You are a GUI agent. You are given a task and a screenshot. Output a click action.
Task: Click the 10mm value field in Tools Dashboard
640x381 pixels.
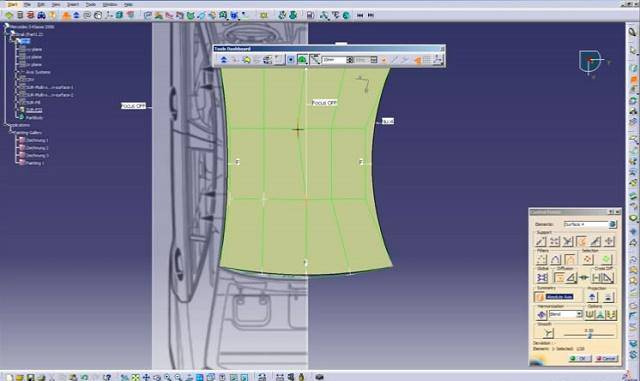[x=333, y=60]
